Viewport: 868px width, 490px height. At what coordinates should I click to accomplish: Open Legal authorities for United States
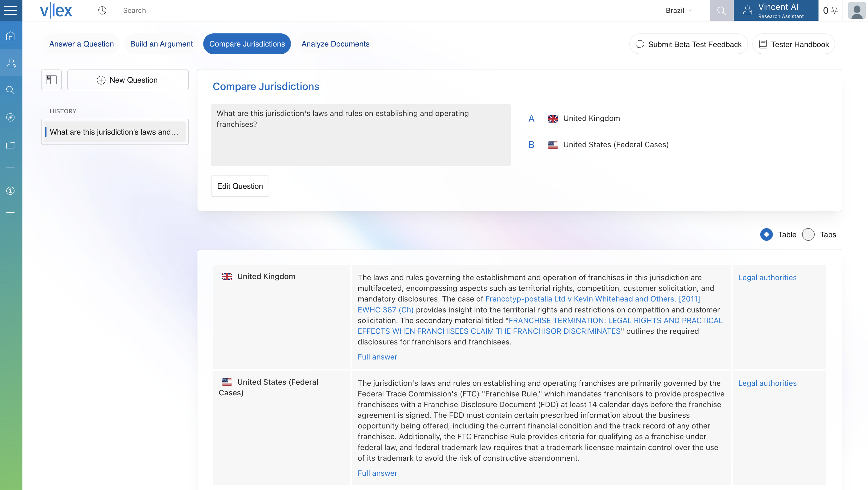tap(767, 383)
